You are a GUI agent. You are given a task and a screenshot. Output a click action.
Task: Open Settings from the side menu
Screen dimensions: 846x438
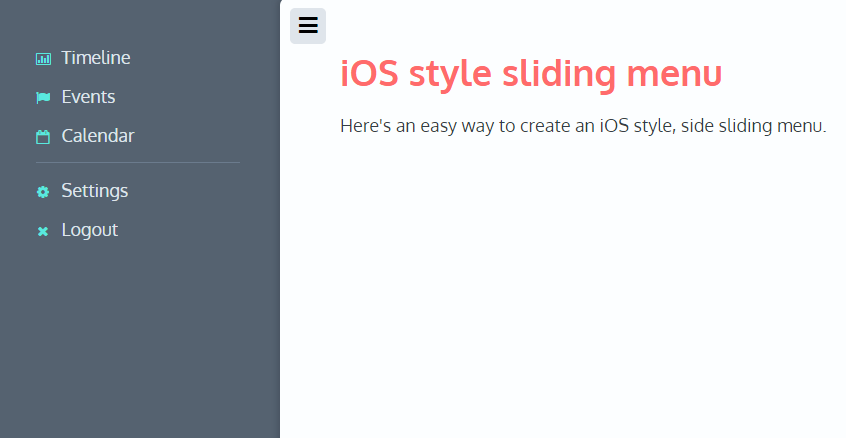pyautogui.click(x=94, y=191)
